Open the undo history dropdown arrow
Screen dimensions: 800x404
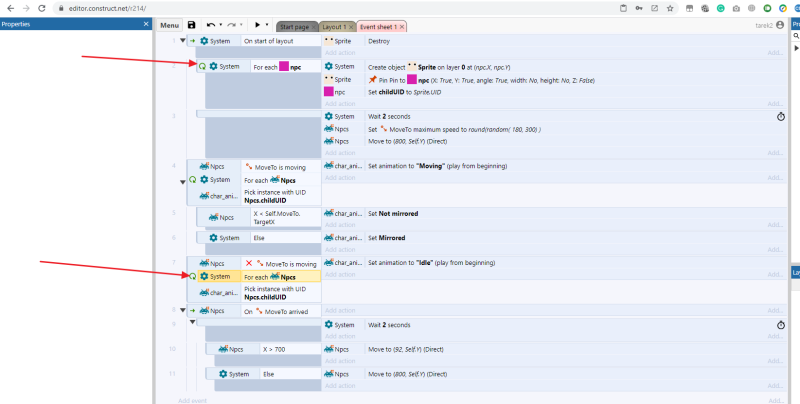click(220, 25)
